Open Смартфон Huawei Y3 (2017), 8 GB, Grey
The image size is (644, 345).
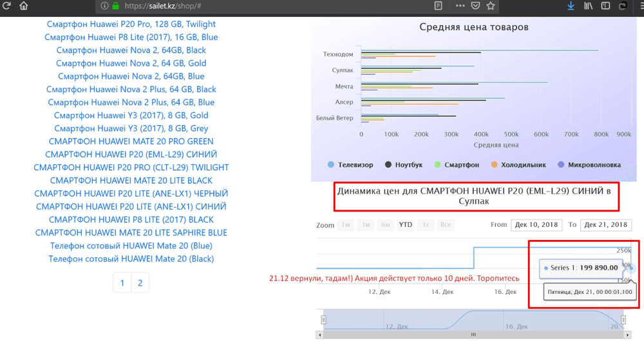pyautogui.click(x=131, y=128)
